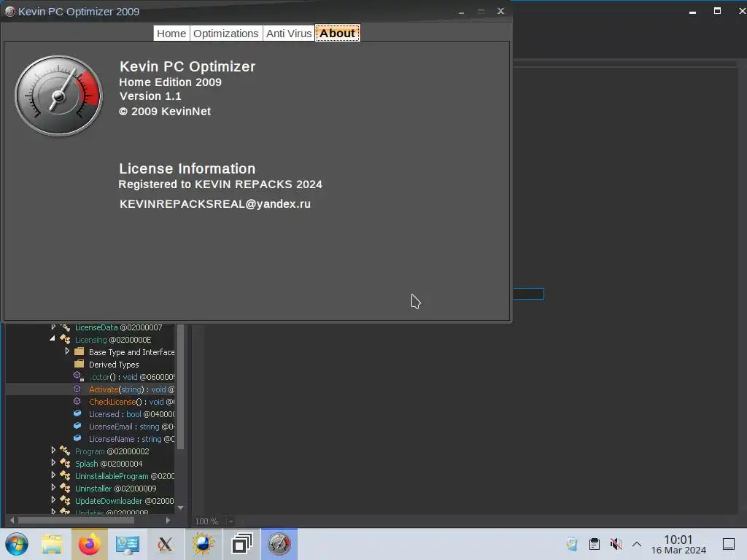This screenshot has width=747, height=560.
Task: Click the UninstallableProgram class icon
Action: click(x=65, y=475)
